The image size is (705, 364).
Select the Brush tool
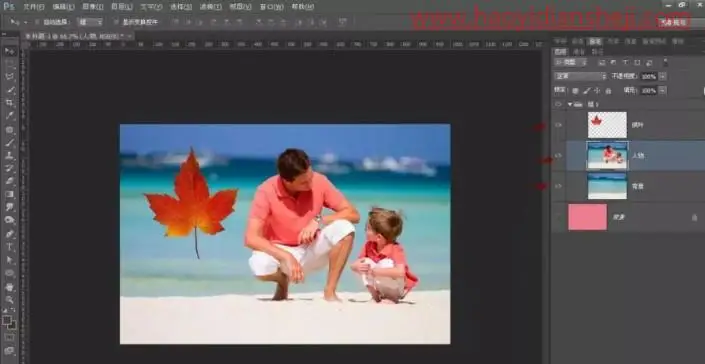pyautogui.click(x=9, y=142)
